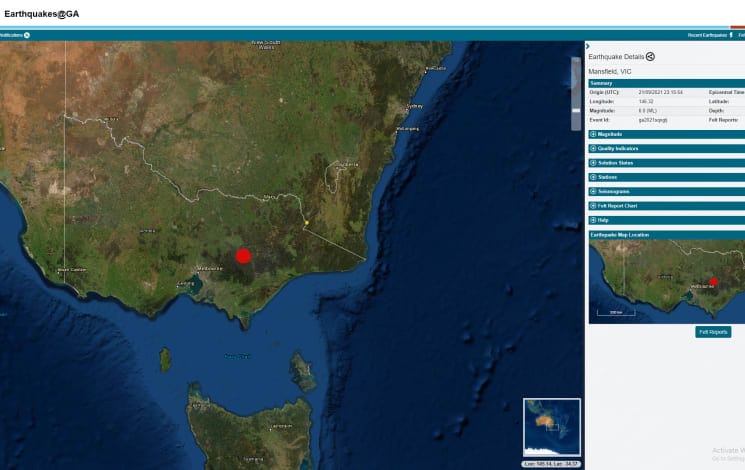This screenshot has height=470, width=745.
Task: Click the Felt Reports button
Action: click(713, 332)
